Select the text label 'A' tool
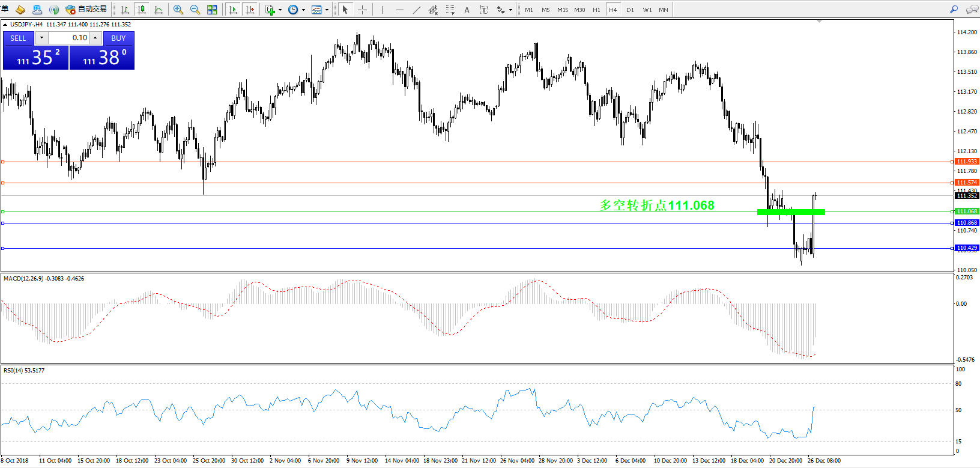The height and width of the screenshot is (468, 980). (x=467, y=10)
